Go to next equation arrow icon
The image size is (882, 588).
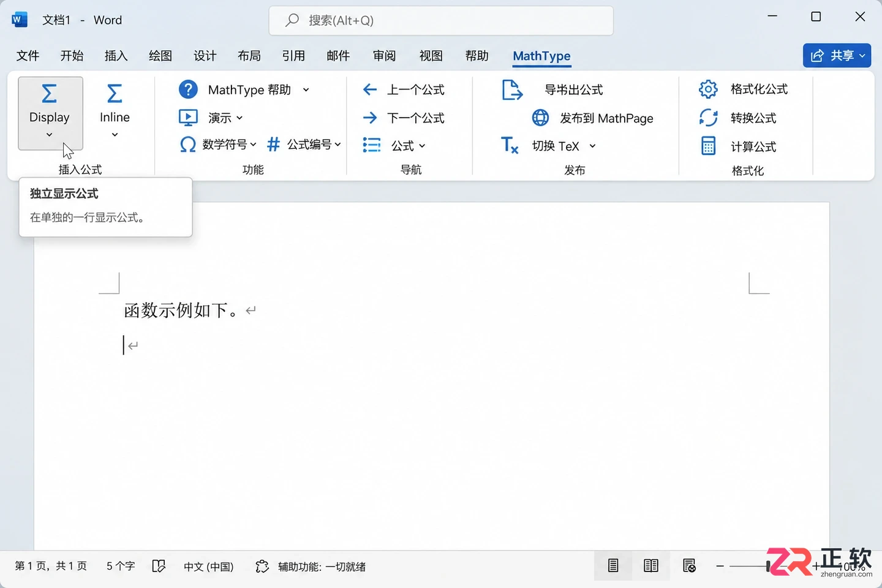tap(370, 117)
